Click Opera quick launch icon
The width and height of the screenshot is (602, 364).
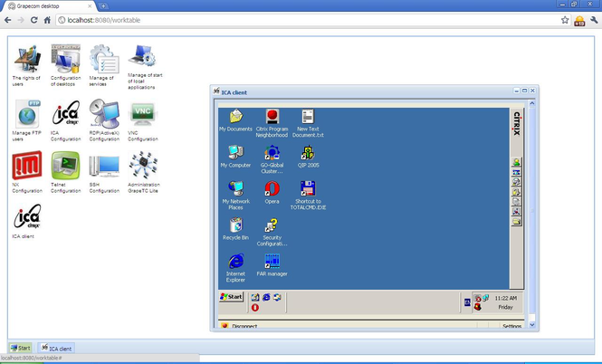pyautogui.click(x=255, y=308)
